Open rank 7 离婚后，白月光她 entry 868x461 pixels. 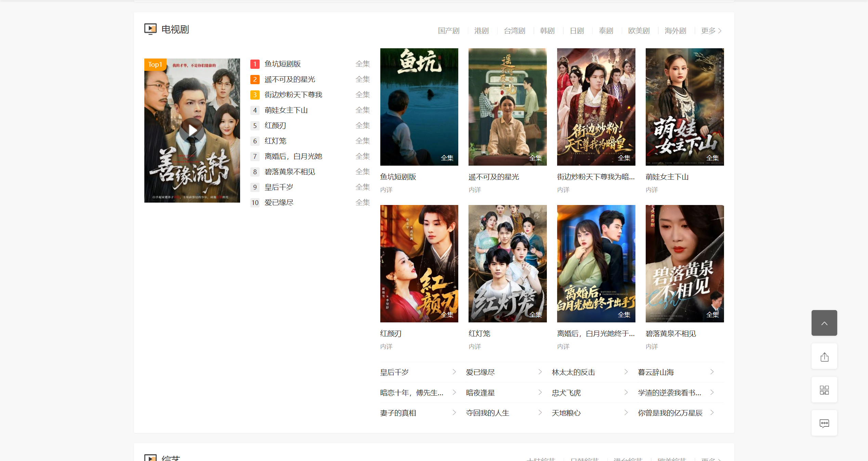point(293,156)
